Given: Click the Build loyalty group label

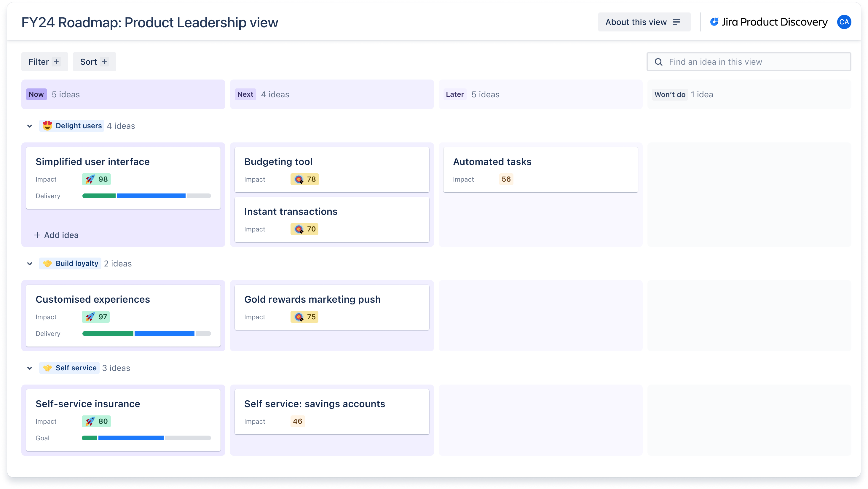Looking at the screenshot, I should click(70, 263).
